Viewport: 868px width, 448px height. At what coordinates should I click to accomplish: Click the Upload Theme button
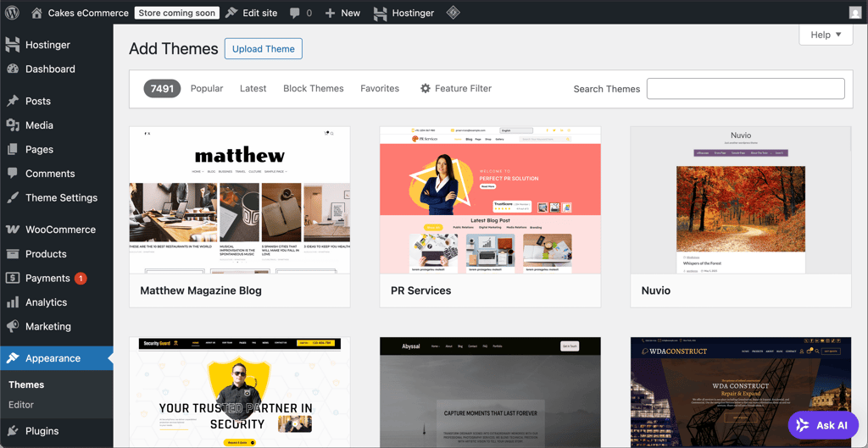click(x=264, y=48)
